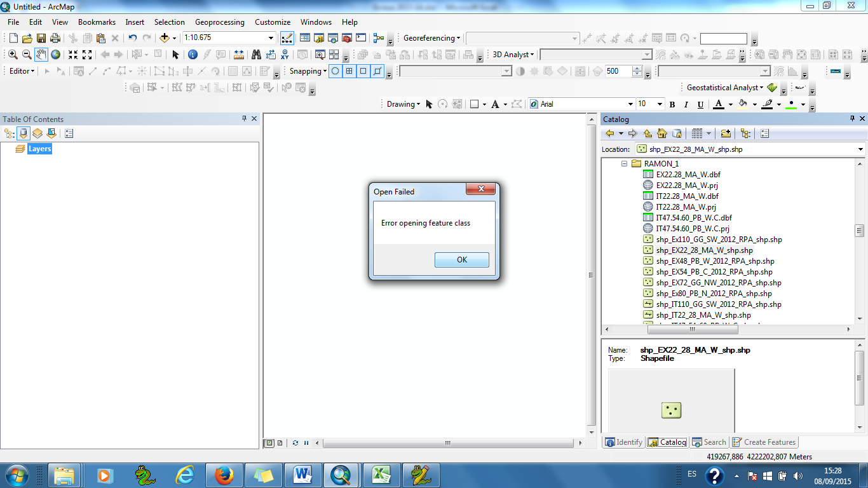Screen dimensions: 868x488
Task: Open the File menu
Action: [13, 22]
